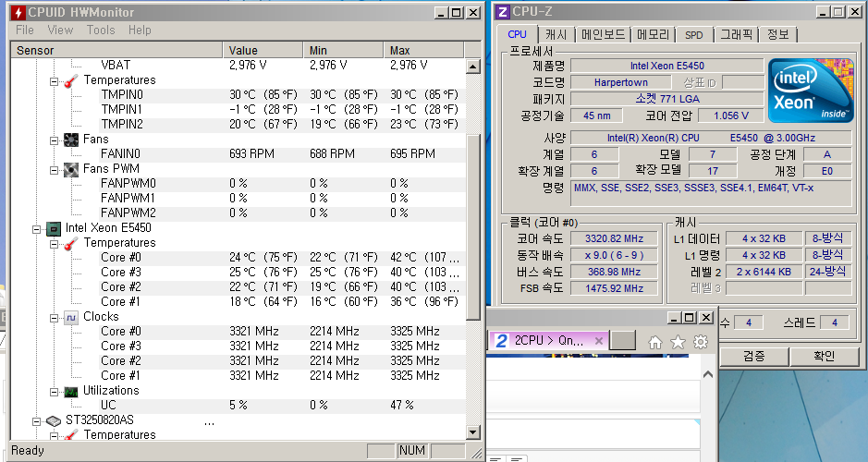Click the Utilizations graph icon
The width and height of the screenshot is (868, 462).
click(71, 391)
